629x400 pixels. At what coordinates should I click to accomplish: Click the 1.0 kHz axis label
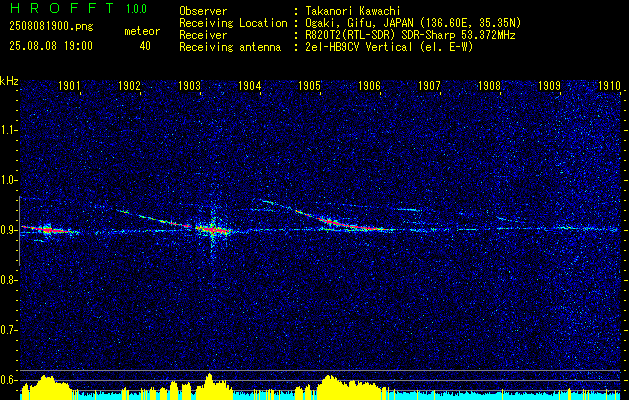tap(8, 180)
